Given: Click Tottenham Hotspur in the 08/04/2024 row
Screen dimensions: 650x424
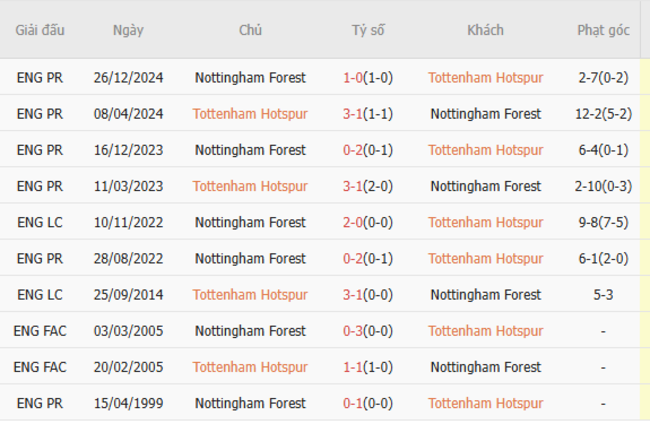Looking at the screenshot, I should [x=250, y=114].
